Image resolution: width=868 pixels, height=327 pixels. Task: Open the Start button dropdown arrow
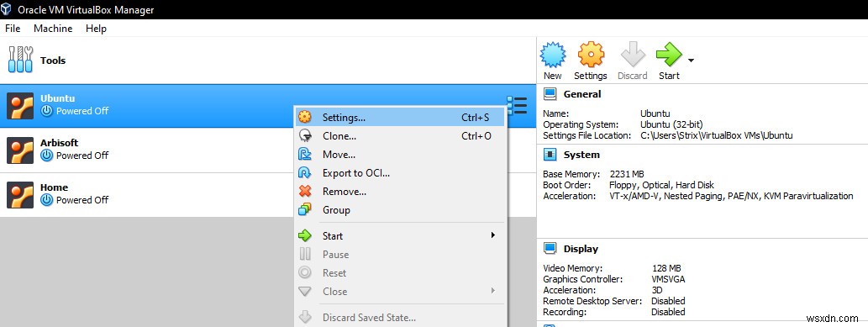tap(691, 60)
